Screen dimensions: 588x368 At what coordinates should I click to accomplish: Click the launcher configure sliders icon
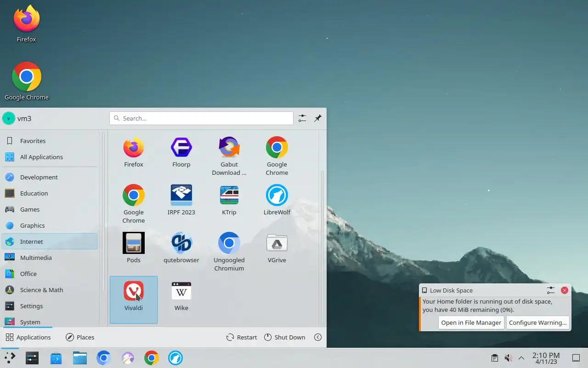pyautogui.click(x=302, y=118)
